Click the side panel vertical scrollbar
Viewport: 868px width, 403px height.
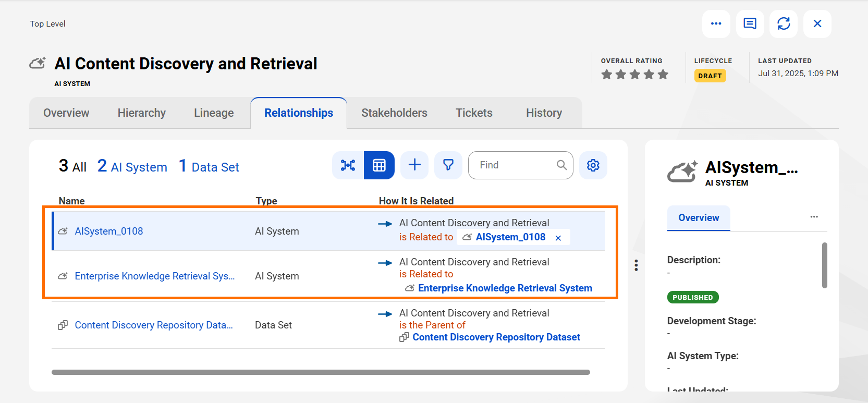(x=825, y=265)
